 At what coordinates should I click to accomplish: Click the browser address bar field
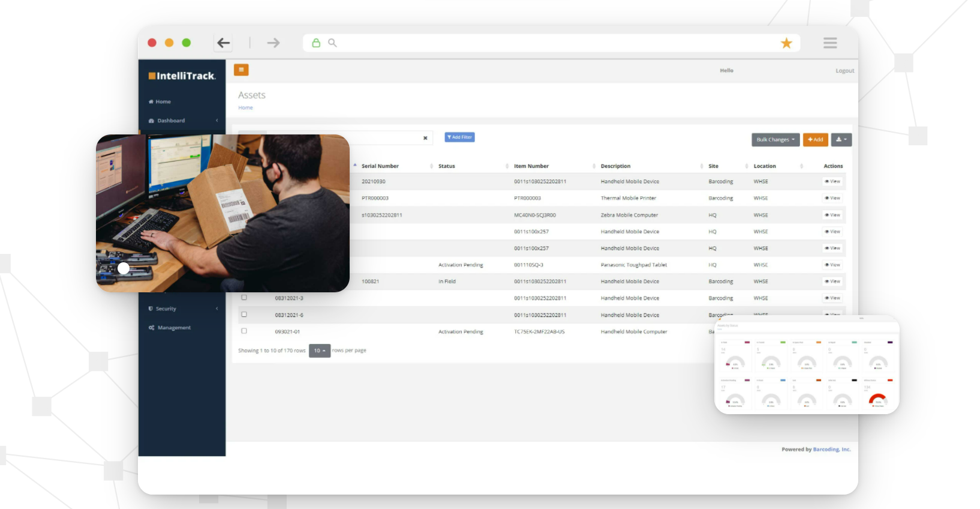(x=552, y=43)
